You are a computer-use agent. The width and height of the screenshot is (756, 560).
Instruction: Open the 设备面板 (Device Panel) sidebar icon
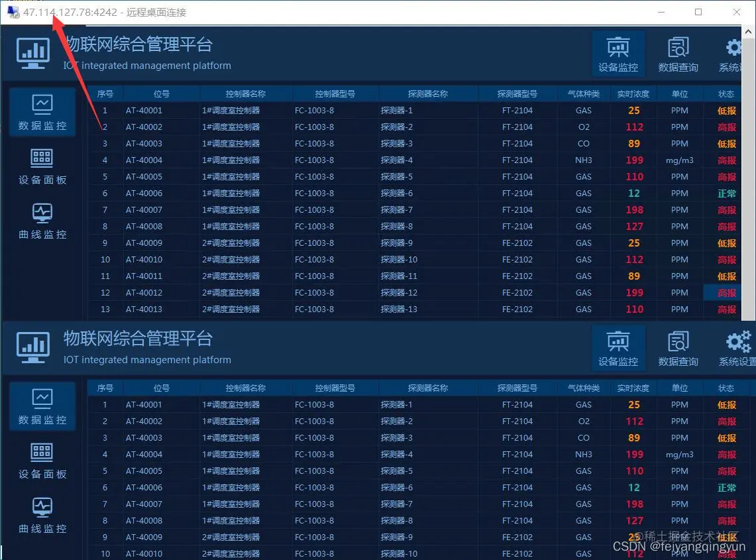42,166
